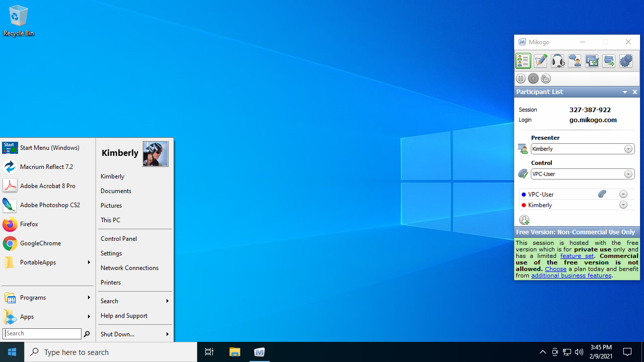Open the Mikogo chat icon
The image size is (644, 362).
(575, 61)
